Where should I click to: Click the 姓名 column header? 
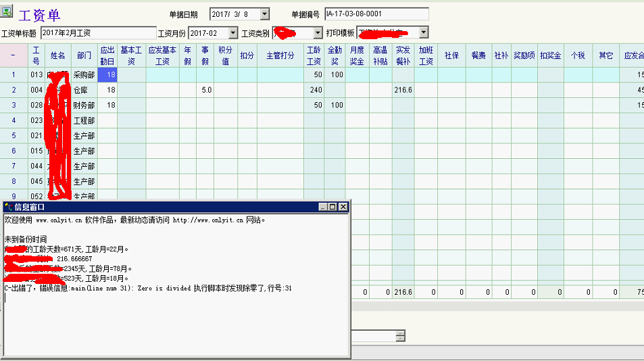click(58, 55)
